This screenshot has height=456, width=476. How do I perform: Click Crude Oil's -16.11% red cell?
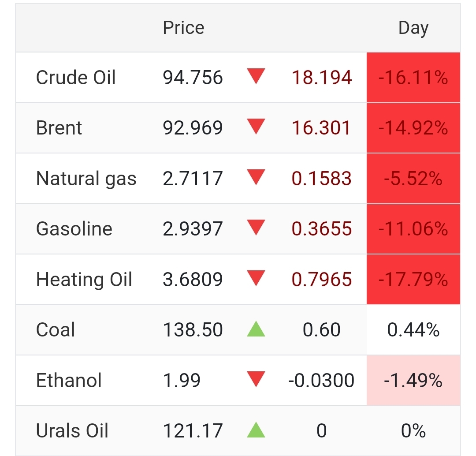413,78
